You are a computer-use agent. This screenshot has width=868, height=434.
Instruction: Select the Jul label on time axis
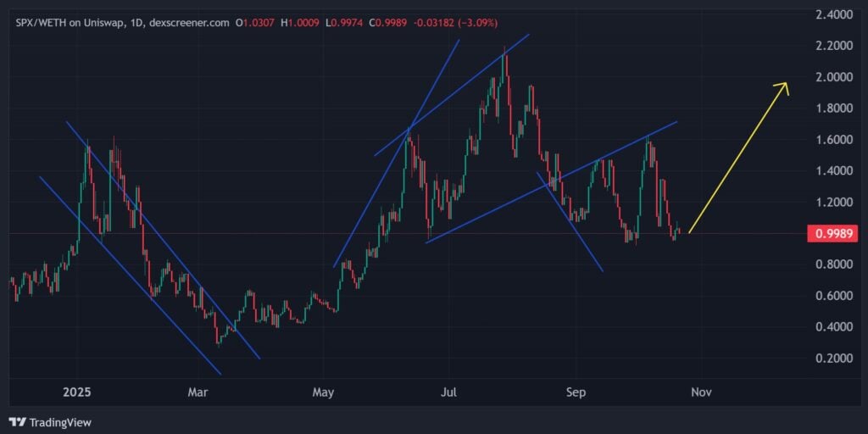[449, 393]
